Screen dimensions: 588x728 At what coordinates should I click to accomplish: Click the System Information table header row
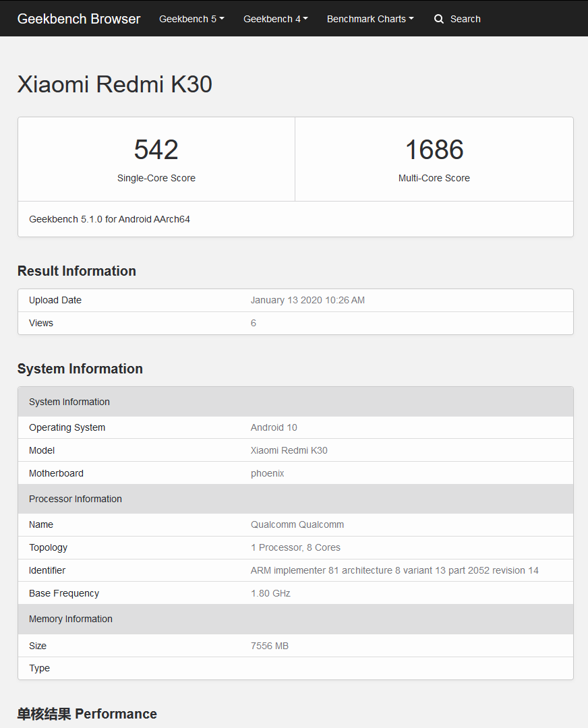point(295,402)
